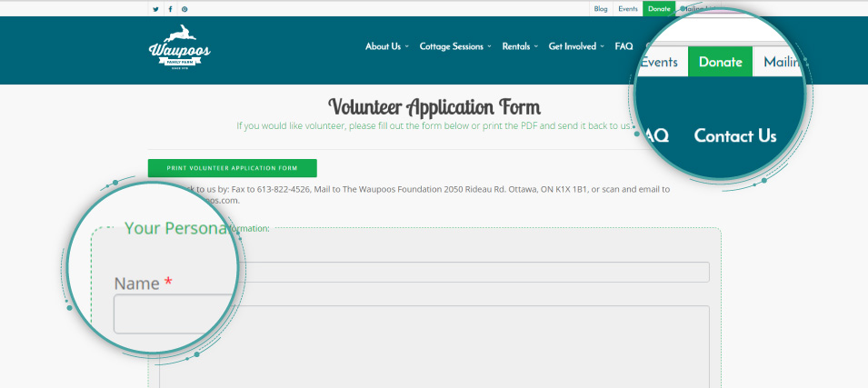This screenshot has height=388, width=868.
Task: Open the Facebook social icon
Action: [x=170, y=9]
